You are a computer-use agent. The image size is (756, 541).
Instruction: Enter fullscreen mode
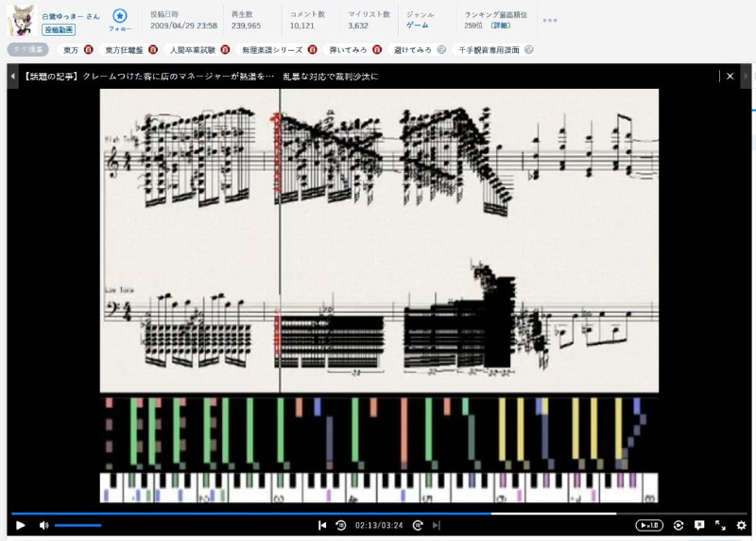(720, 525)
